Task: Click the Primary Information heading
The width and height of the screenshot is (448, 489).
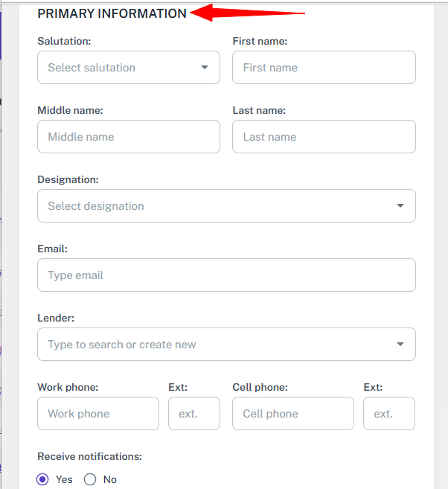Action: coord(112,13)
